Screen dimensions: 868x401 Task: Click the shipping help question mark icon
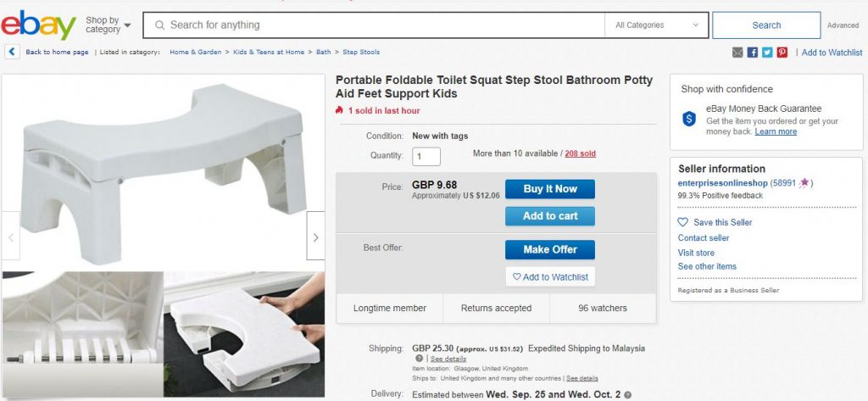(x=420, y=359)
